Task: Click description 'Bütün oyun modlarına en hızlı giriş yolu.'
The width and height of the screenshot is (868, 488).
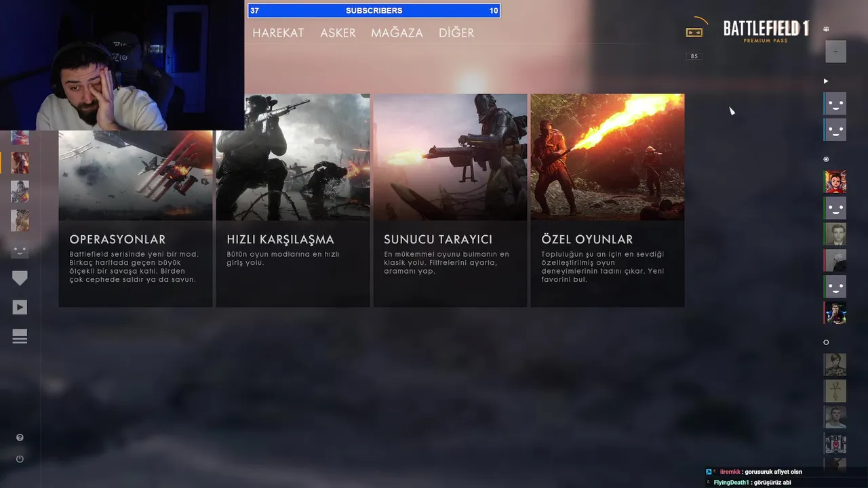Action: tap(283, 258)
